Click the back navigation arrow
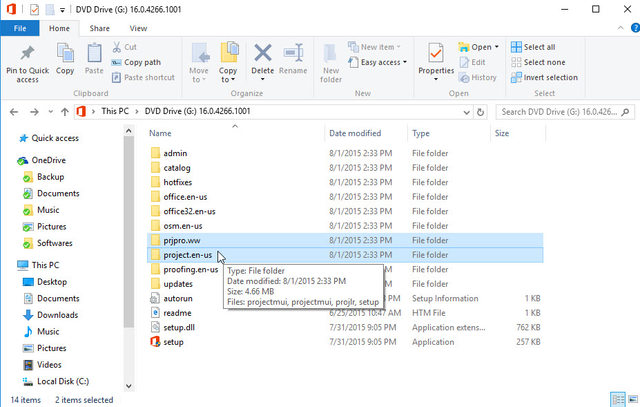 coord(14,111)
